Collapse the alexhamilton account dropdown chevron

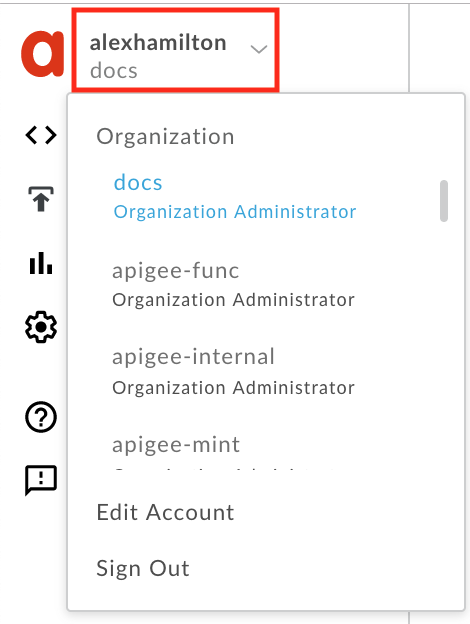(x=259, y=49)
